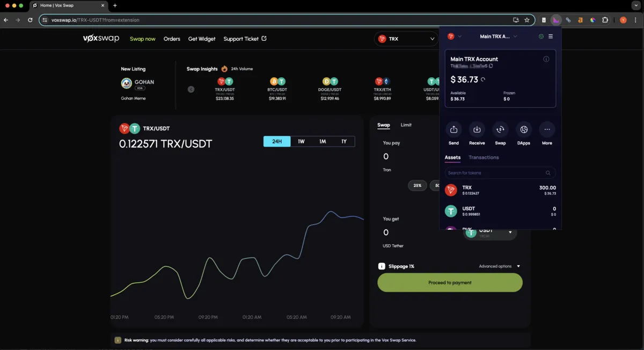The width and height of the screenshot is (644, 350).
Task: Click the GOHAN new listing
Action: [138, 83]
